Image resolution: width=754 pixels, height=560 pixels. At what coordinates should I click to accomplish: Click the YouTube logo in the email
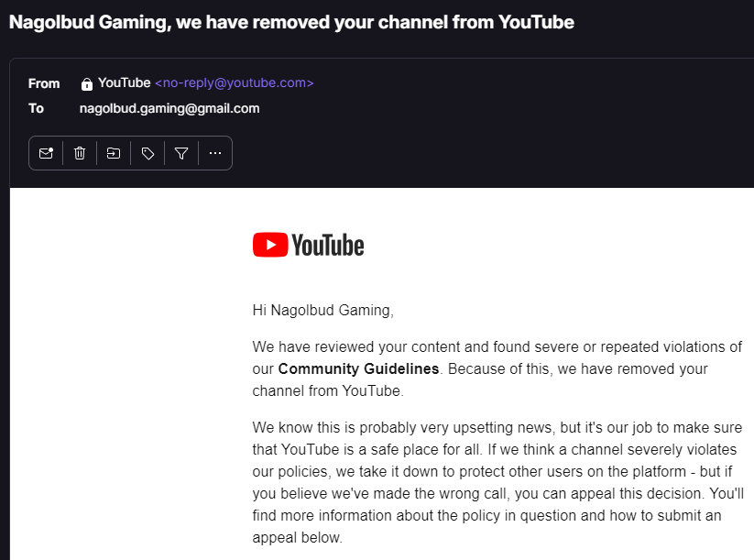click(x=308, y=245)
